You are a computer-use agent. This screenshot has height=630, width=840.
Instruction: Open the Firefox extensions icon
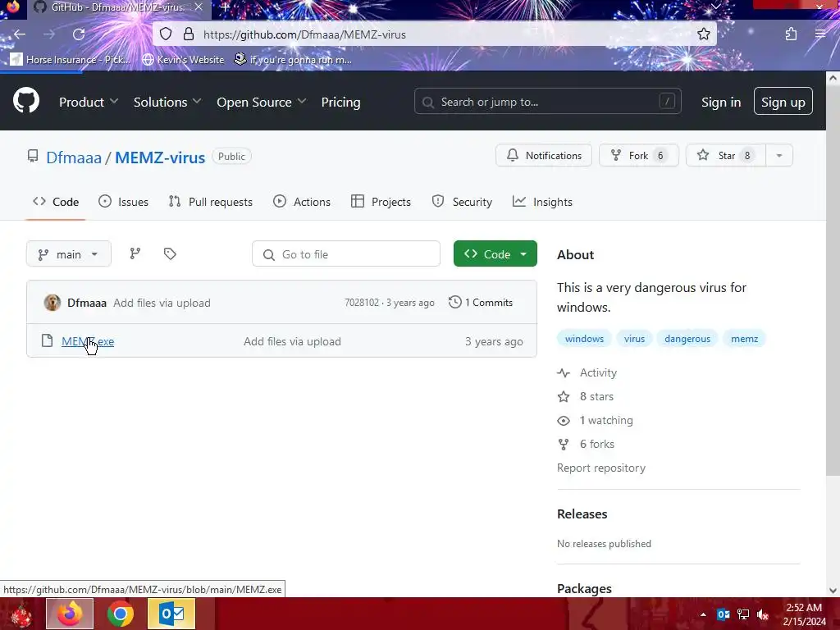click(x=791, y=34)
